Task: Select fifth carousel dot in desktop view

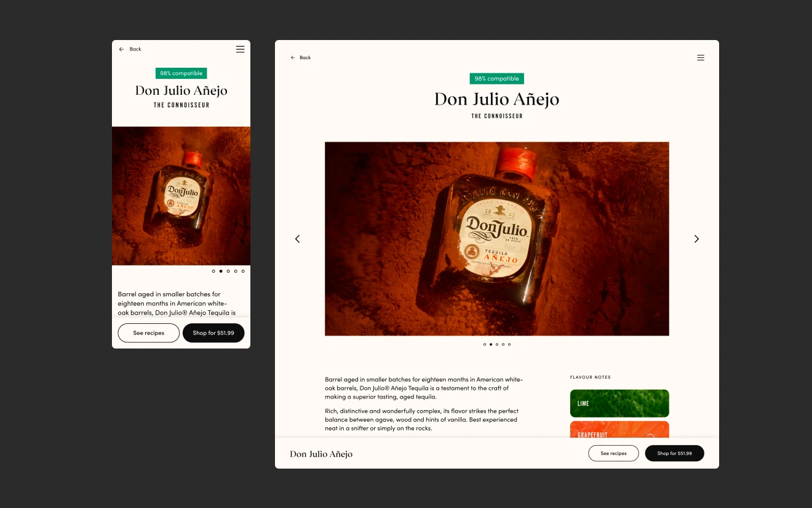Action: [509, 344]
